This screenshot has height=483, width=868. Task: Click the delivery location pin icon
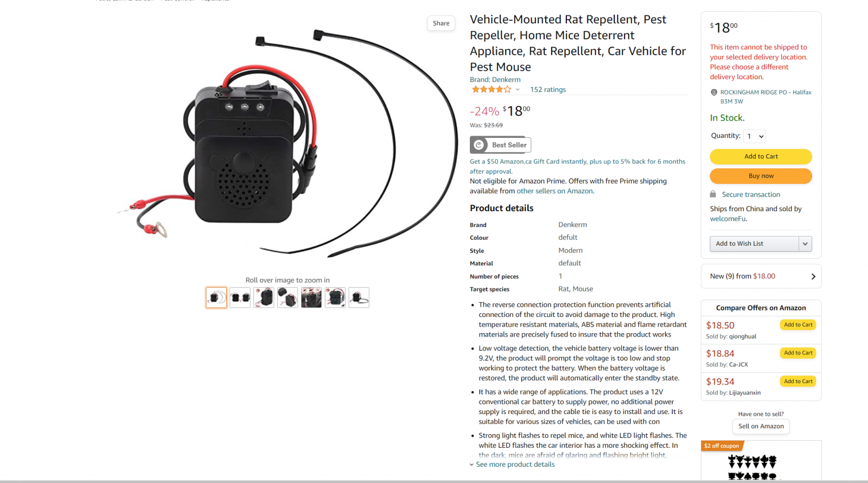click(714, 92)
